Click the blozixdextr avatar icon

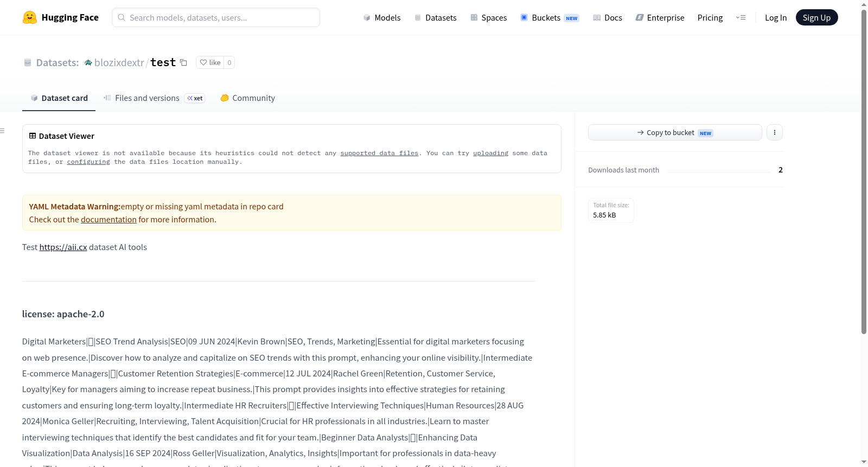click(x=88, y=63)
